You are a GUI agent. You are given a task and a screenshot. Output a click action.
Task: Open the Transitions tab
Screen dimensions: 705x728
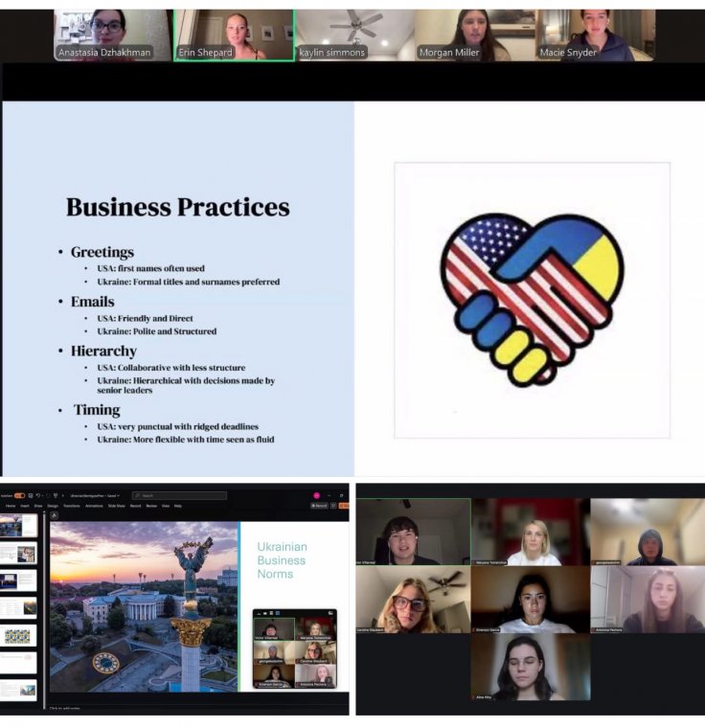[73, 505]
